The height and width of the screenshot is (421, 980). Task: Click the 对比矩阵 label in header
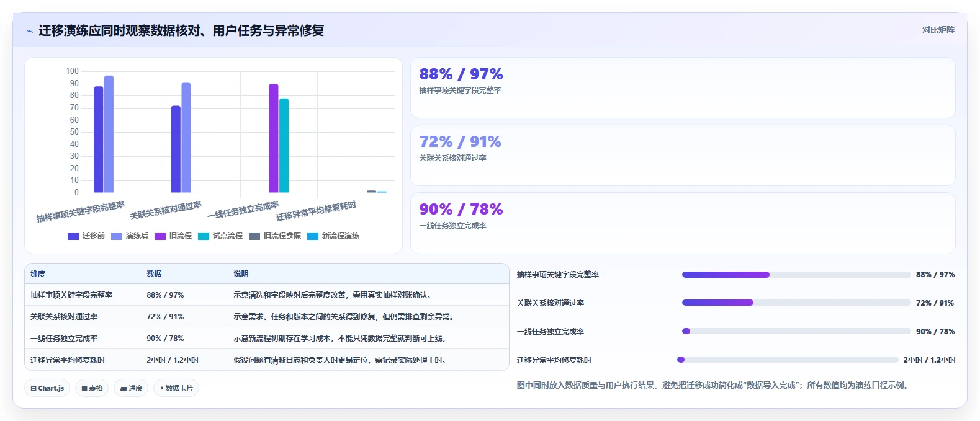tap(938, 30)
